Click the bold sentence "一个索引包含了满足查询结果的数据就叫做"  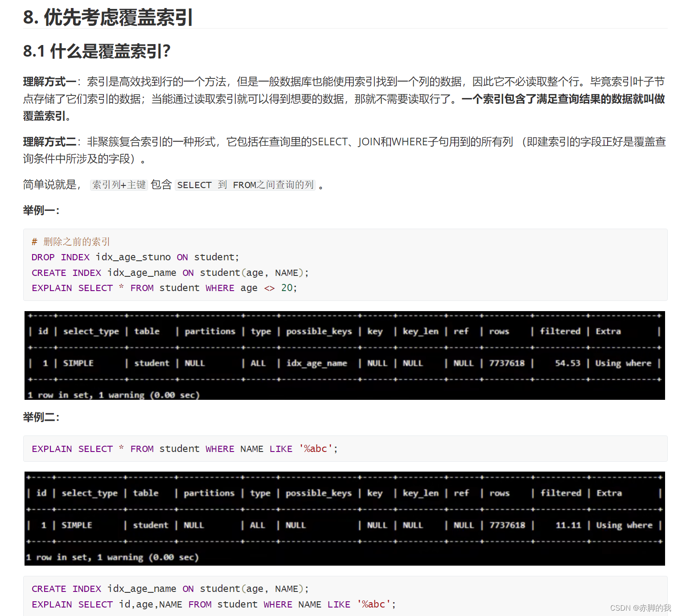(563, 99)
